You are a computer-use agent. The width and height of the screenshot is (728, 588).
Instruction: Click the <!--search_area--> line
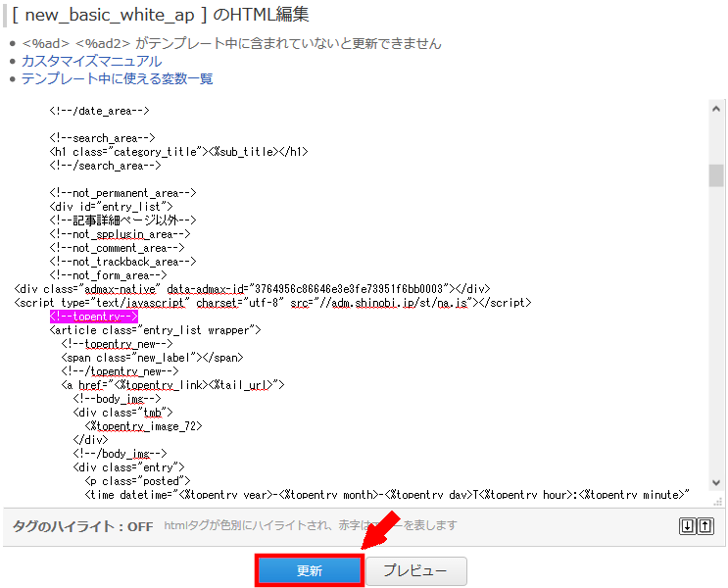(102, 138)
